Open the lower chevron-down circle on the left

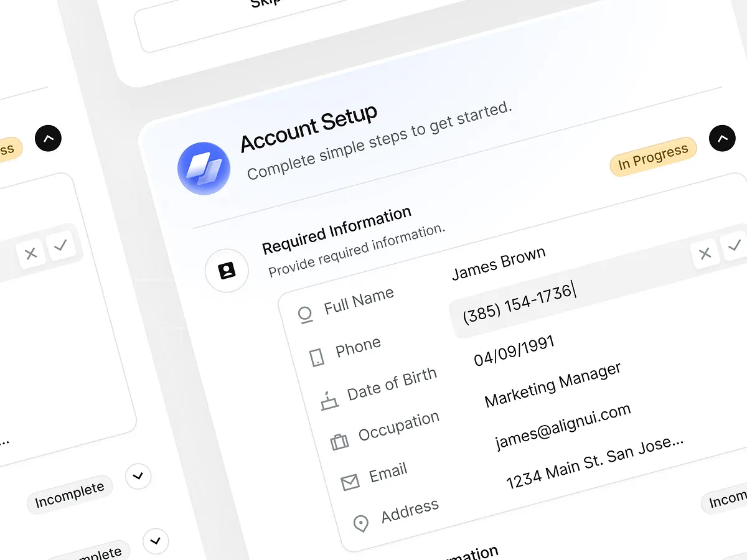[x=156, y=542]
